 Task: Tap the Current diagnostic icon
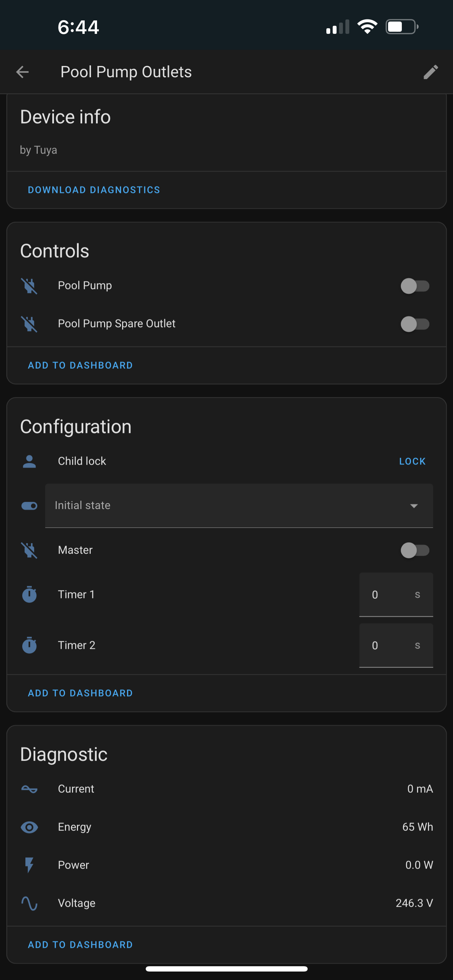coord(29,789)
